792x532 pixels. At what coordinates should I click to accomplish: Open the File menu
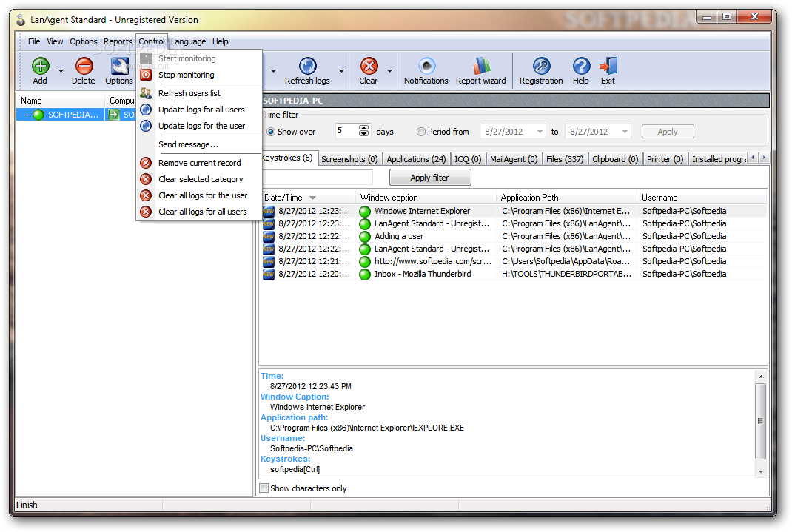[34, 41]
